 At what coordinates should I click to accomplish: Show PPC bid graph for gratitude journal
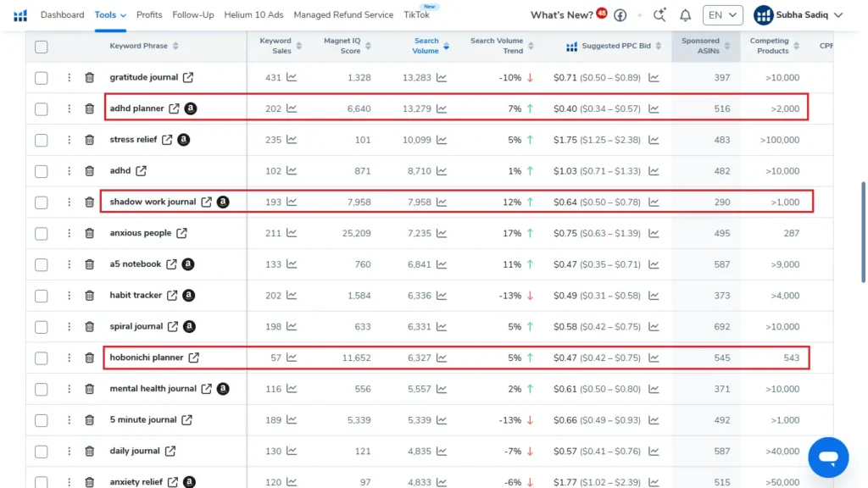654,77
